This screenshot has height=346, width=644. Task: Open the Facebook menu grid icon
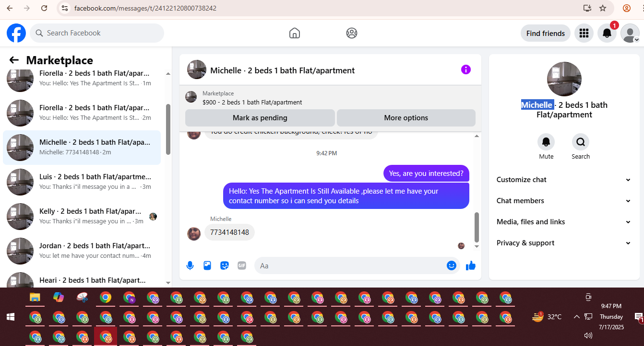[x=584, y=33]
